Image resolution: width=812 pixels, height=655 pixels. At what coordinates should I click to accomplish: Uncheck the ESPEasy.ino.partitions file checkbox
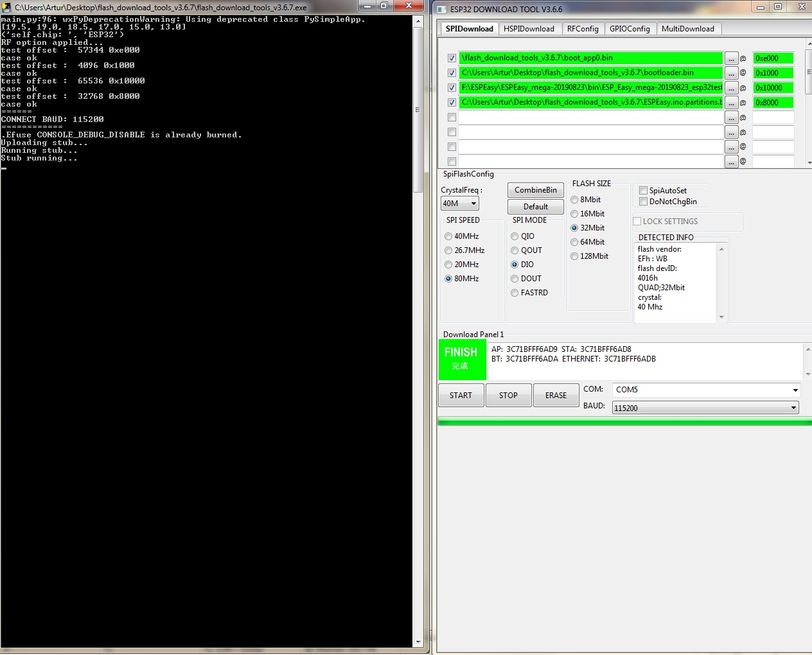tap(452, 103)
